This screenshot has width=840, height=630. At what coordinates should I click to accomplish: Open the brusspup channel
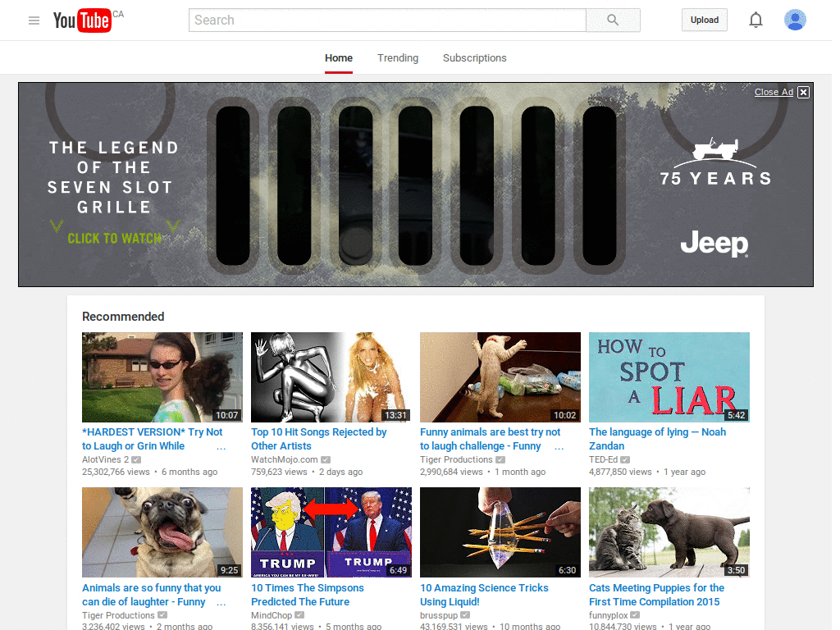[439, 615]
